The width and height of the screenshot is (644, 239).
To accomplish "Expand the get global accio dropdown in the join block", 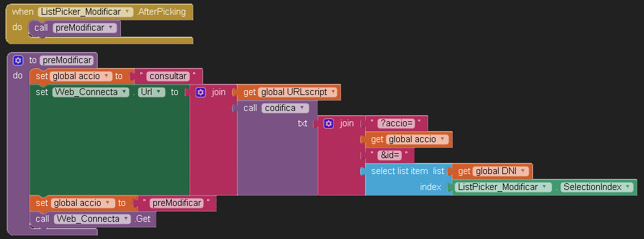I will point(442,140).
